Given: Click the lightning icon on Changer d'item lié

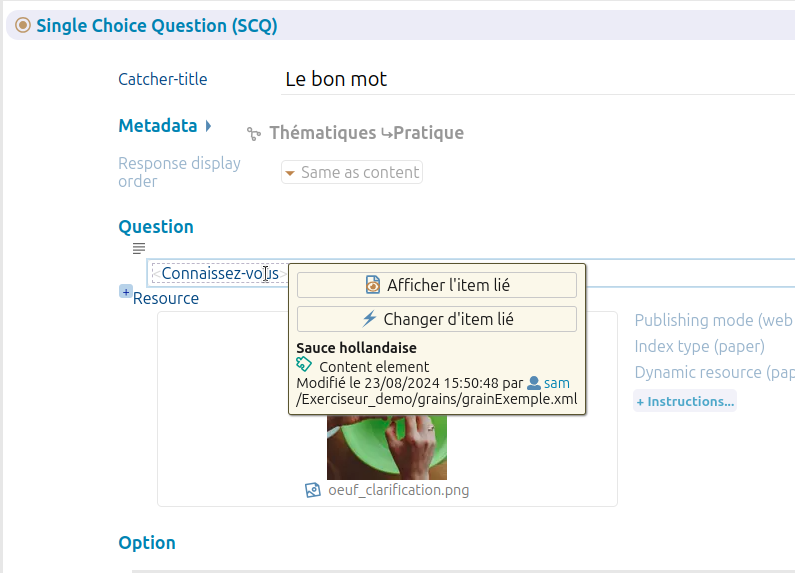Looking at the screenshot, I should (370, 319).
